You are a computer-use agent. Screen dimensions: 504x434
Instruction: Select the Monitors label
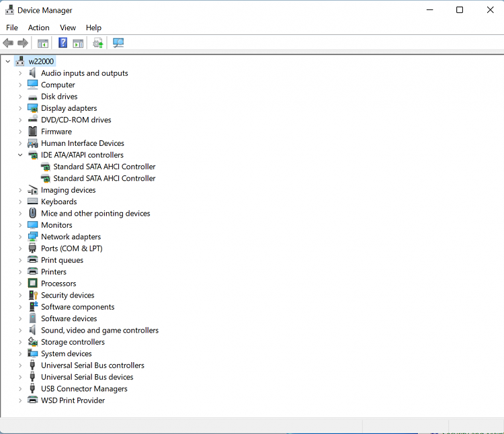click(x=56, y=225)
